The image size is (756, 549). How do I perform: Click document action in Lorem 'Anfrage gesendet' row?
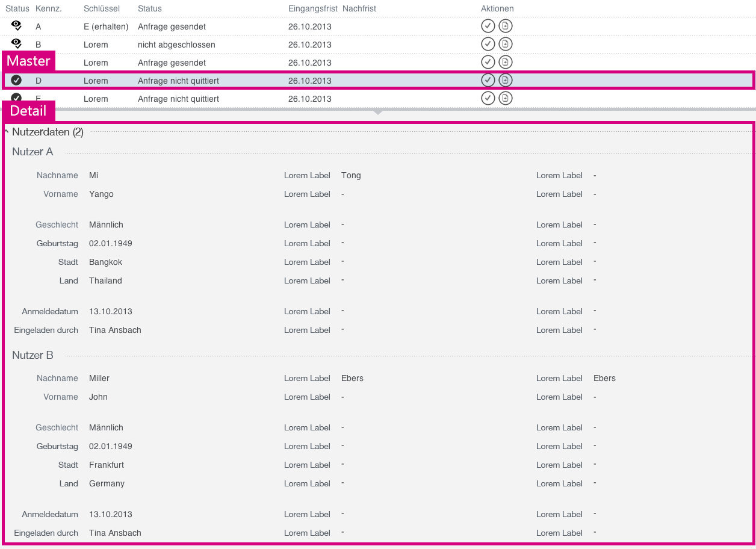pyautogui.click(x=506, y=62)
